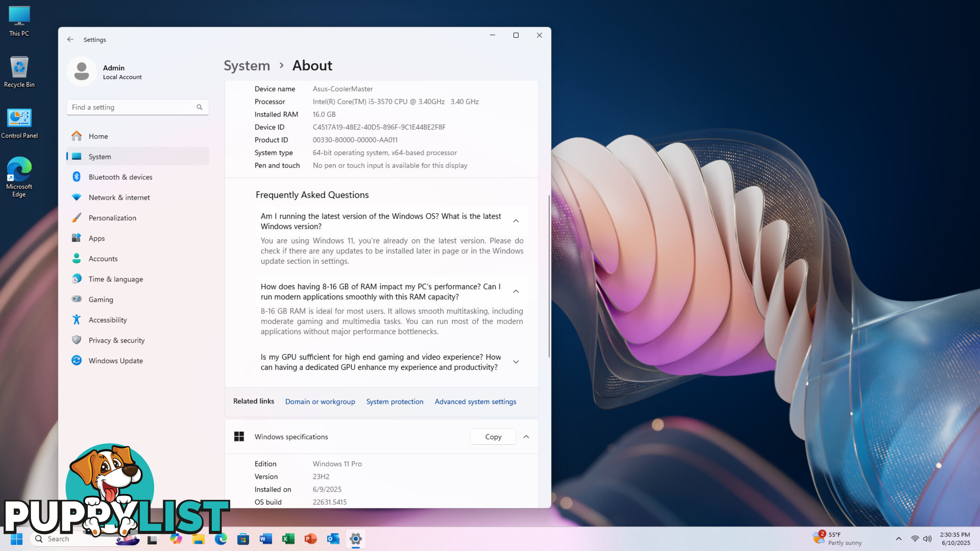Expand the GPU sufficient for gaming FAQ
Screen dimensions: 980x551
(x=516, y=362)
